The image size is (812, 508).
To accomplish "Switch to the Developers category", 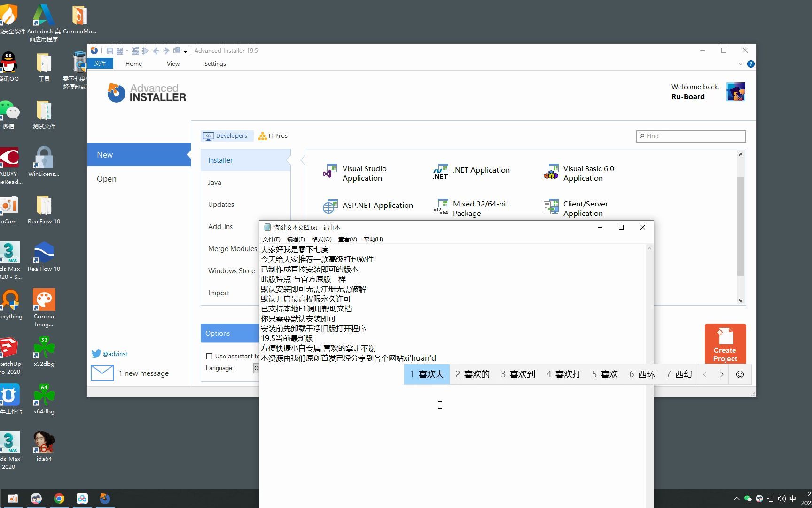I will pos(226,136).
